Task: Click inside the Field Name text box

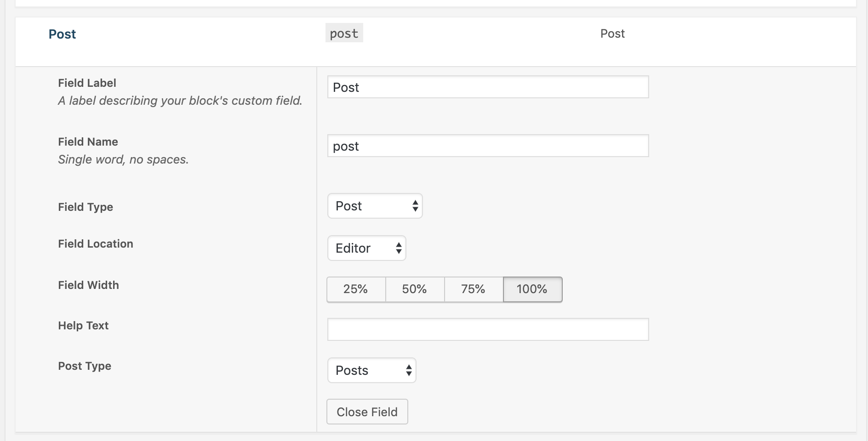Action: point(487,146)
